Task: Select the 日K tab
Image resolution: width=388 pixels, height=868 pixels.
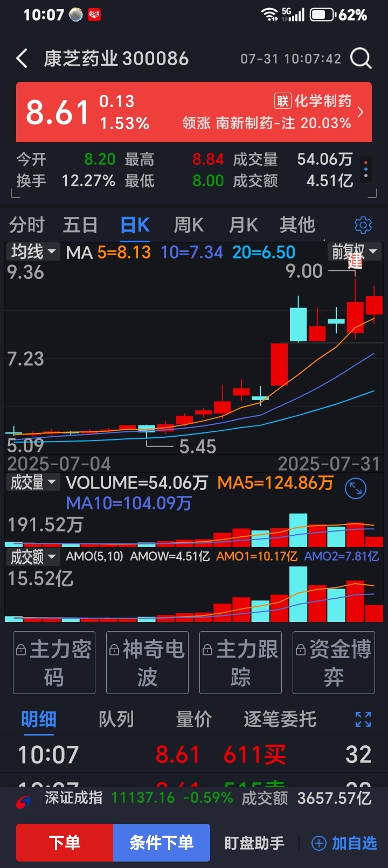Action: (135, 225)
